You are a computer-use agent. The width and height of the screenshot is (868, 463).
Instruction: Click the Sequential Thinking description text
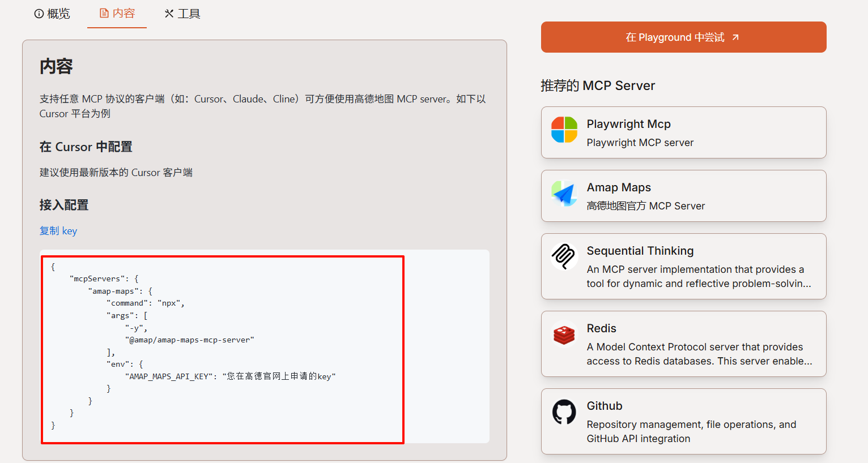[x=699, y=277]
